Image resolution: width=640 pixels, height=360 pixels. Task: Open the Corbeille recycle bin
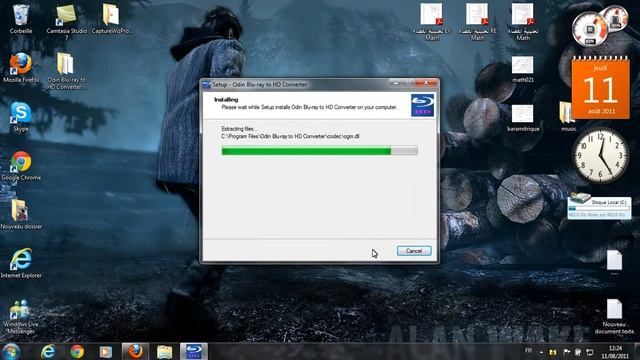21,19
